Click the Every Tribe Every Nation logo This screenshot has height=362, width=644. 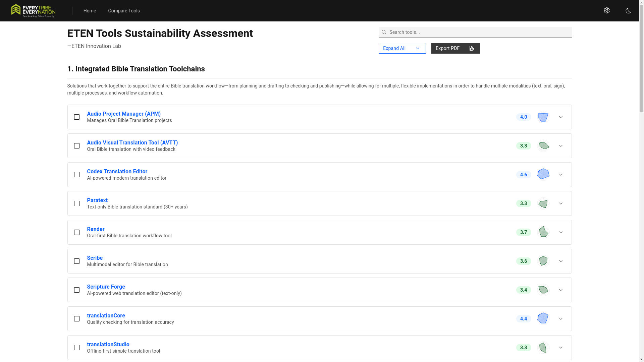[33, 11]
